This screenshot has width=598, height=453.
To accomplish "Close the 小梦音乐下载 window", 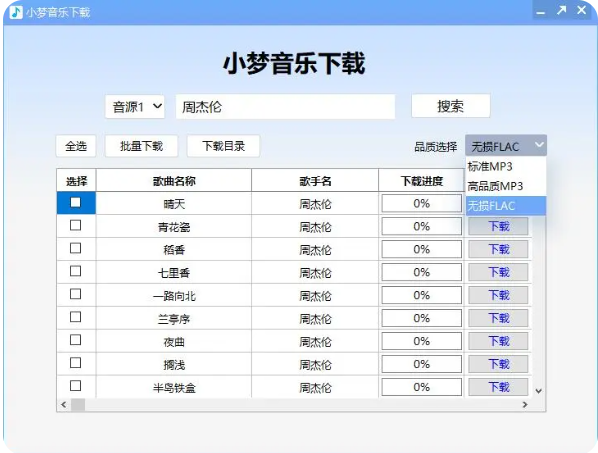I will (x=582, y=10).
